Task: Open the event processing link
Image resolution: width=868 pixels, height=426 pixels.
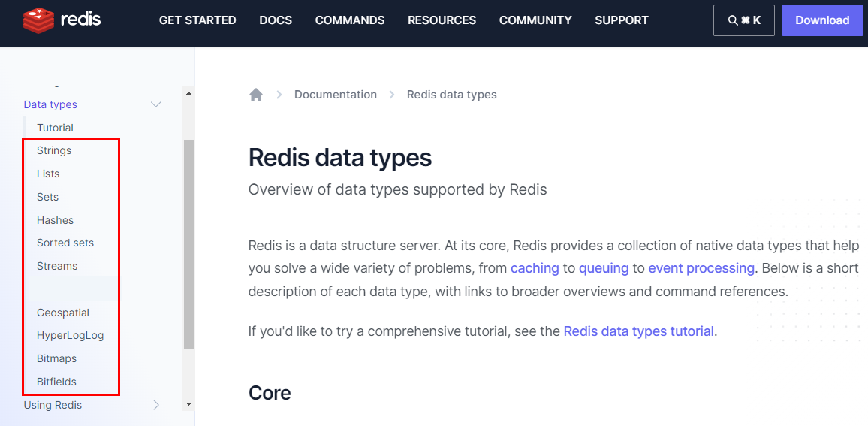Action: tap(701, 268)
